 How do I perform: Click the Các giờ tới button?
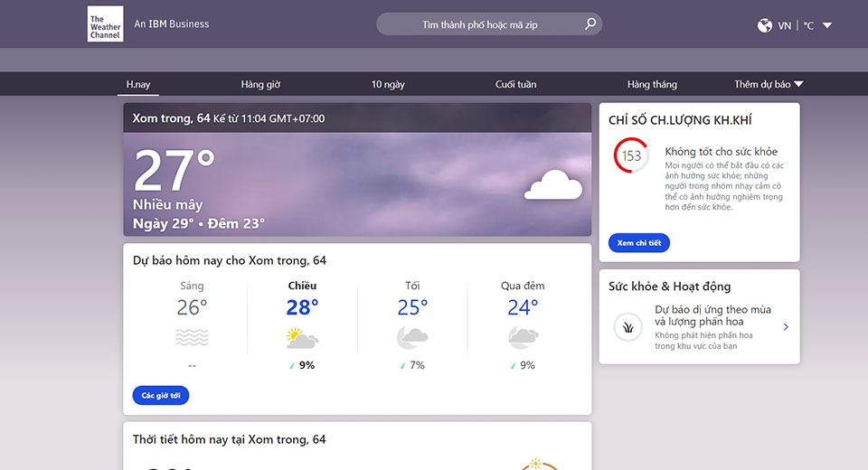161,395
